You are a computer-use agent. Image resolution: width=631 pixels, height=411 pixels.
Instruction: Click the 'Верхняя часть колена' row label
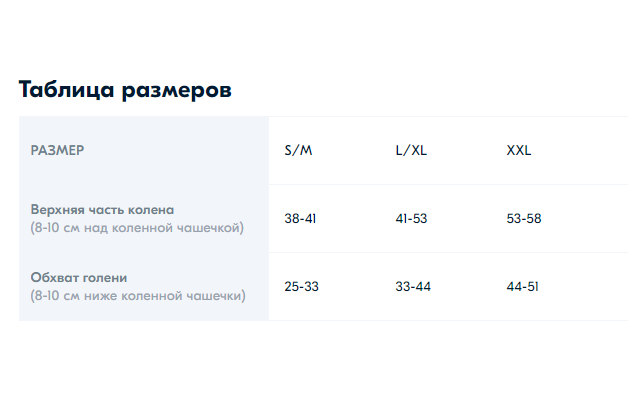click(102, 210)
